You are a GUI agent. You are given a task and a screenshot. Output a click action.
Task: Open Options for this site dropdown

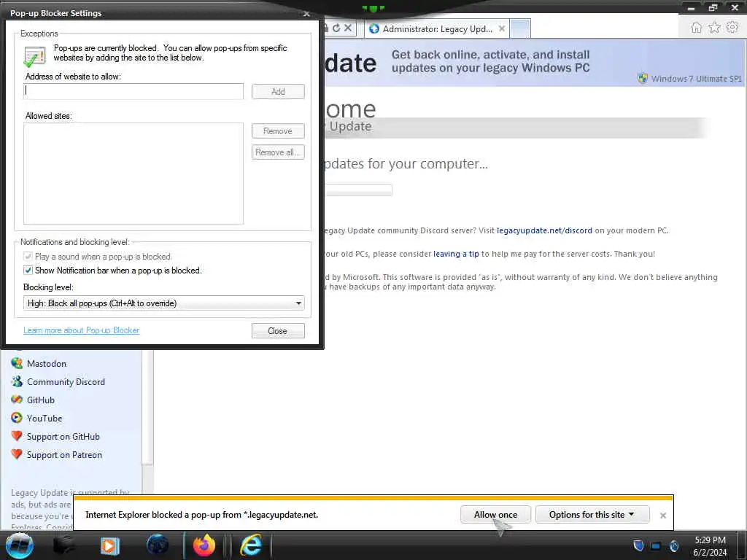pyautogui.click(x=592, y=514)
